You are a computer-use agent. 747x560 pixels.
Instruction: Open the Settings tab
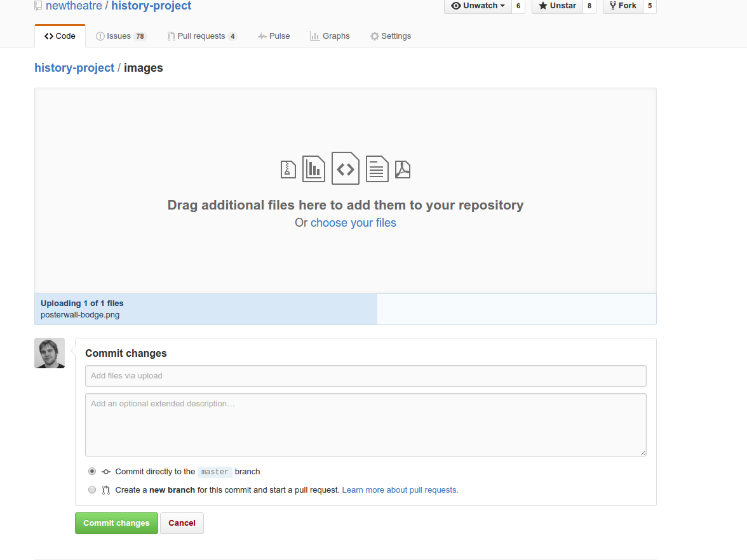tap(391, 36)
